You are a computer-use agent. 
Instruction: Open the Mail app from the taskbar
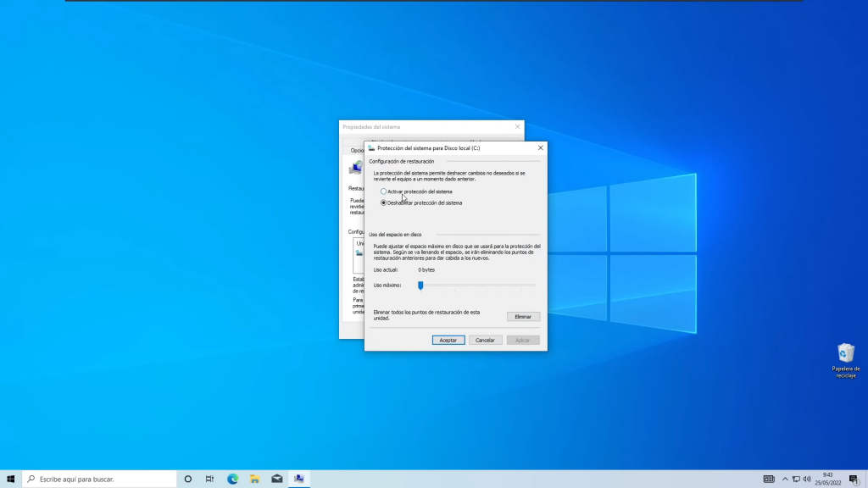point(276,479)
